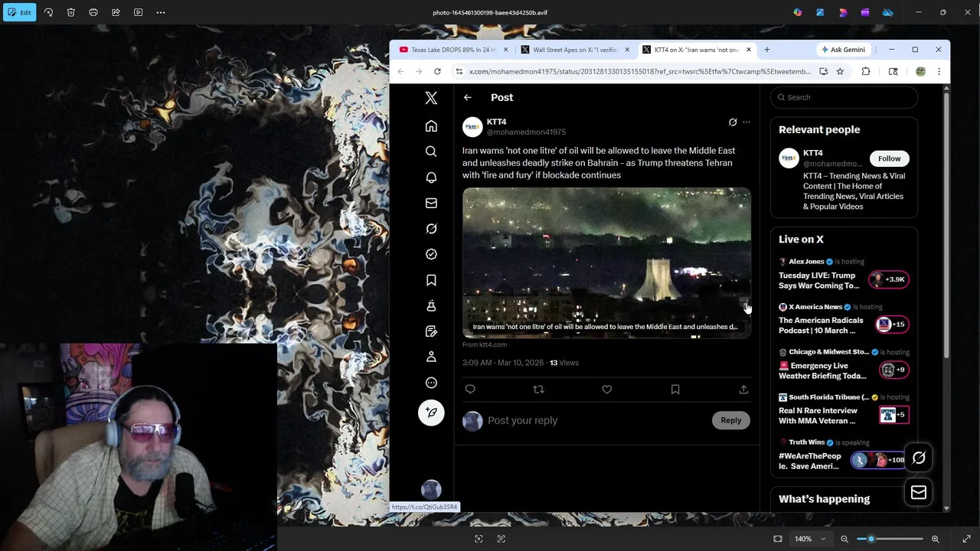
Task: Open Emergency Live Weather Briefing space
Action: [x=844, y=364]
